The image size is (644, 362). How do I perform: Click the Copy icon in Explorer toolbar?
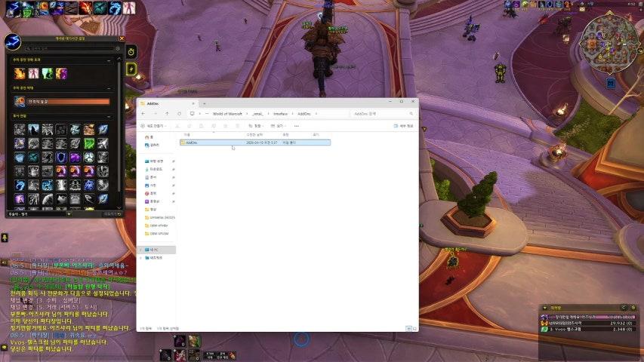coord(190,126)
